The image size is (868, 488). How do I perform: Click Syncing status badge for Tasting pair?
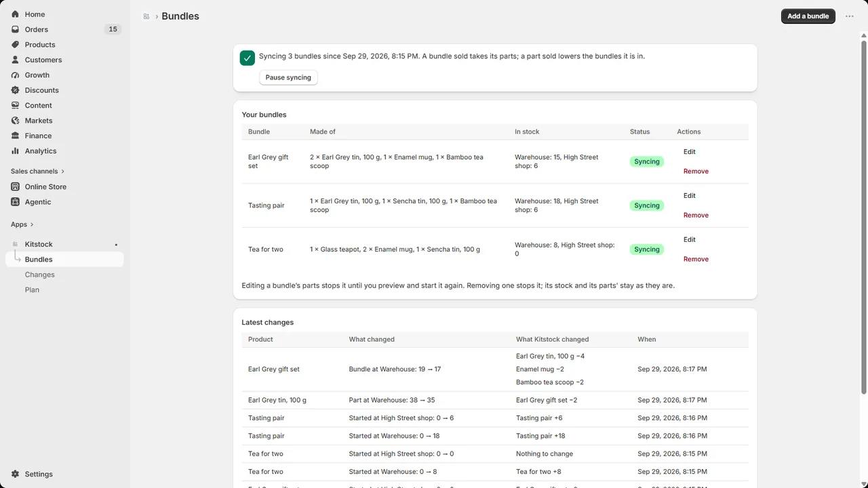[647, 205]
